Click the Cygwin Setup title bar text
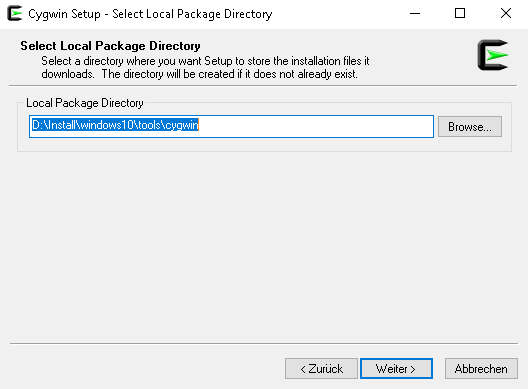The width and height of the screenshot is (528, 389). point(150,14)
